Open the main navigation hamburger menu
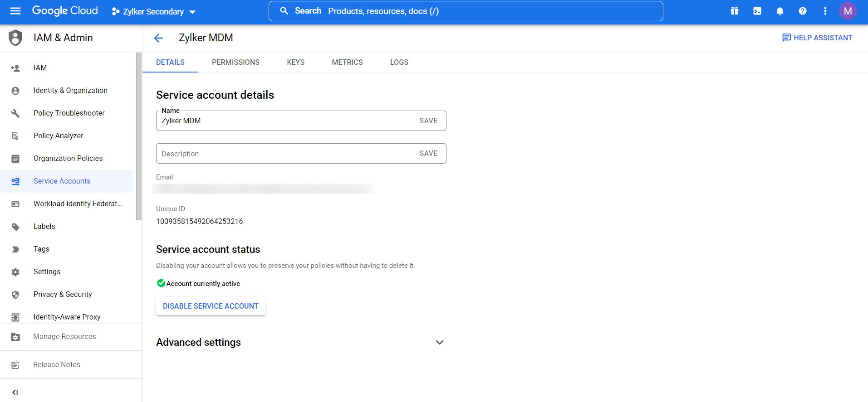The image size is (868, 402). pos(15,11)
